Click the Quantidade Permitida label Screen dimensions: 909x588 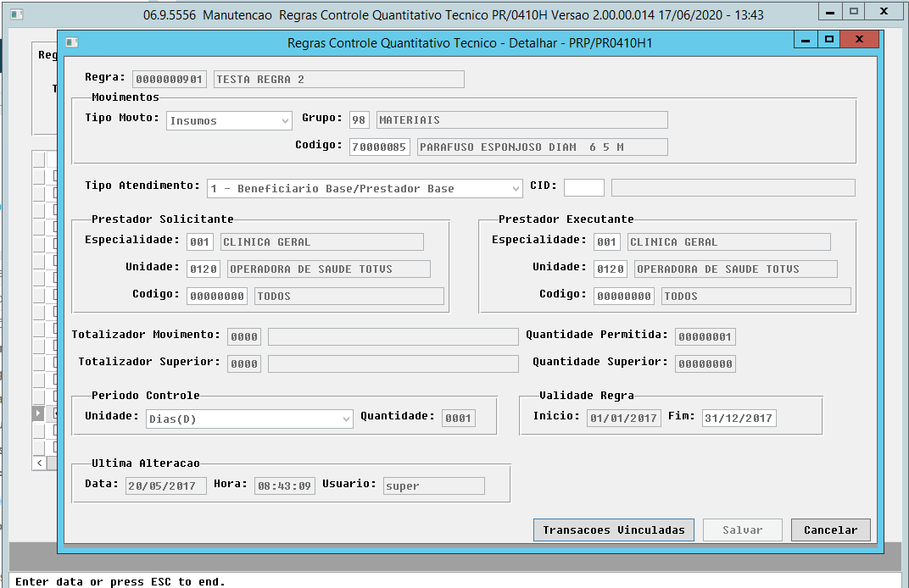click(x=597, y=335)
